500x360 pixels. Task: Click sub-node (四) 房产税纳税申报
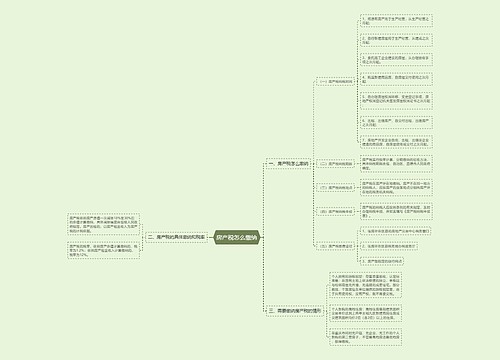click(335, 211)
